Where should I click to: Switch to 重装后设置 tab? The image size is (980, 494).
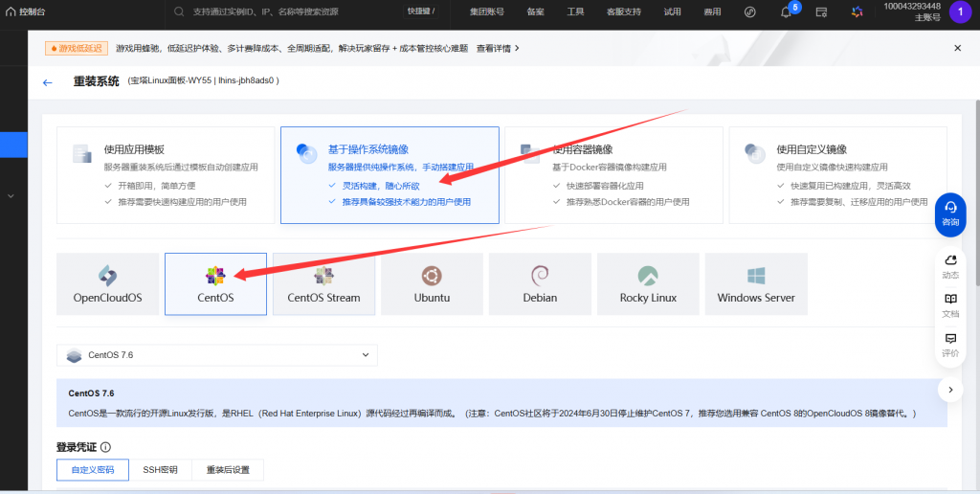click(x=228, y=470)
